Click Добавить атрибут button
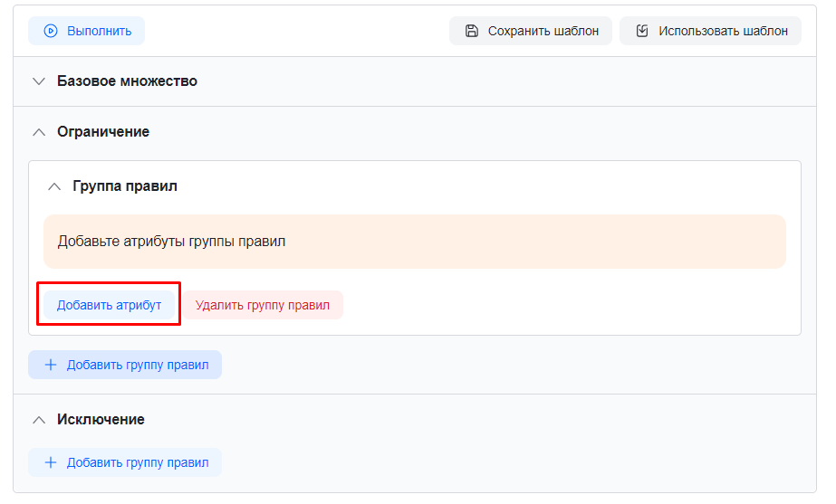 point(109,305)
